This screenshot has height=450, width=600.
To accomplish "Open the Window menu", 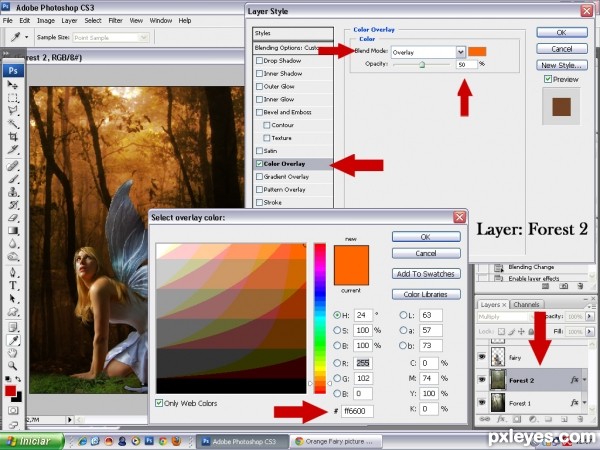I will point(161,21).
